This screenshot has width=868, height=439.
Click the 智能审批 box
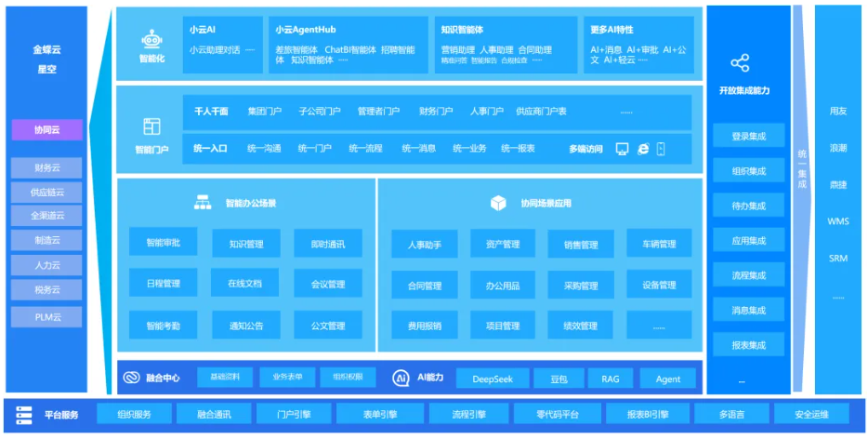[164, 242]
